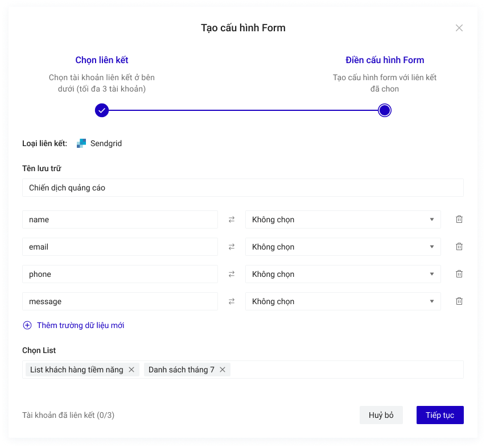
Task: Click swap arrows icon beside message field
Action: tap(232, 301)
